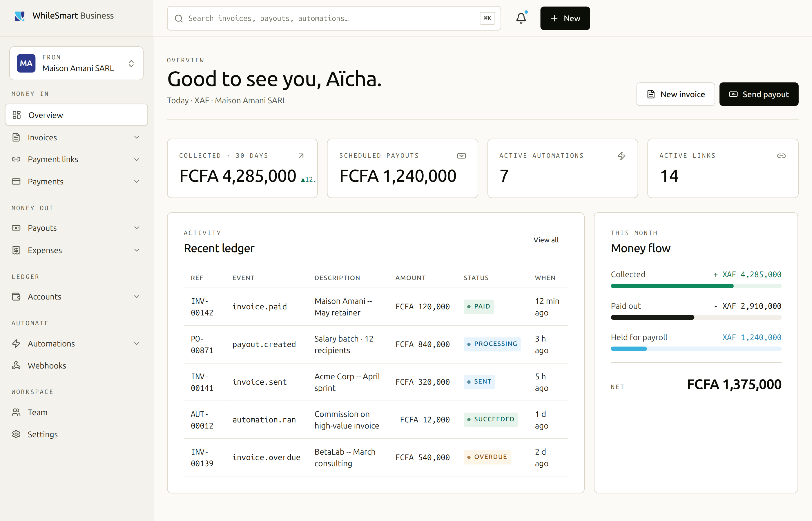This screenshot has width=812, height=521.
Task: Select Overview in the sidebar
Action: pos(77,115)
